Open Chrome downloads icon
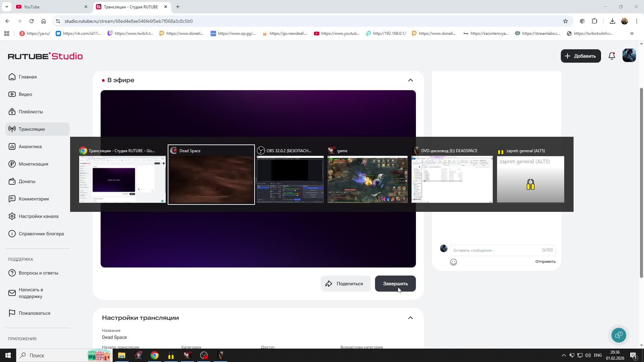Viewport: 644px width, 362px height. tap(612, 21)
